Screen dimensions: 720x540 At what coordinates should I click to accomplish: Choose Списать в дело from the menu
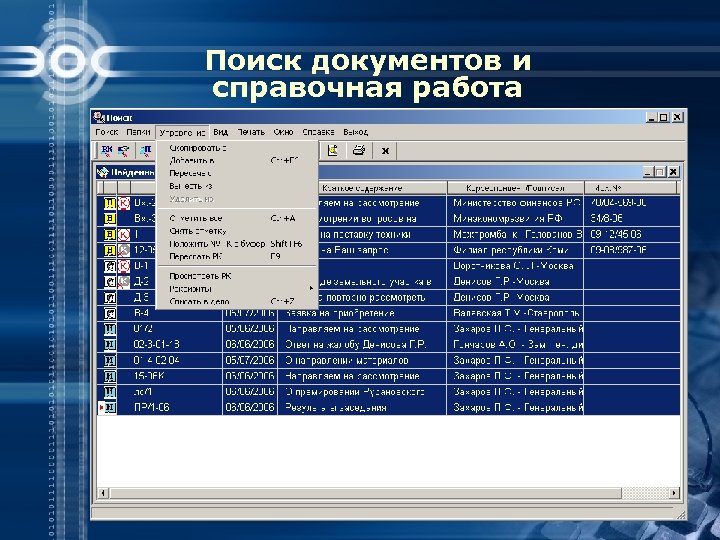point(237,302)
